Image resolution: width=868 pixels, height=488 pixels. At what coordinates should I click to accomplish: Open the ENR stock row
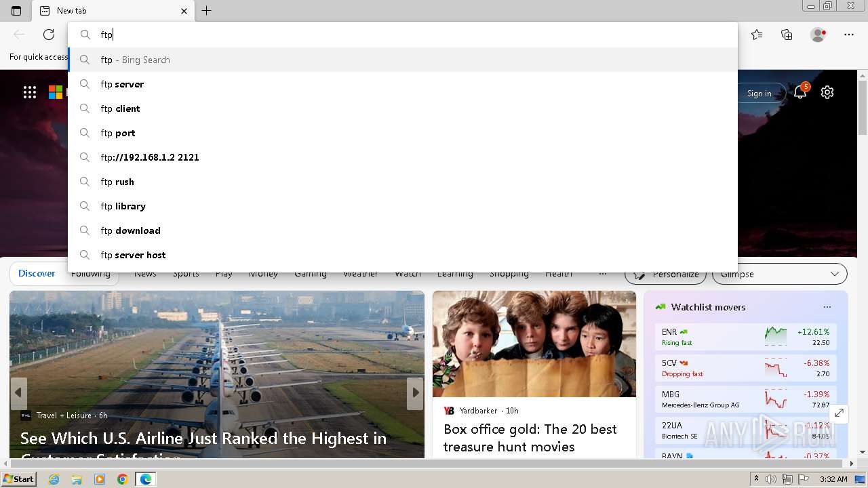pyautogui.click(x=746, y=337)
